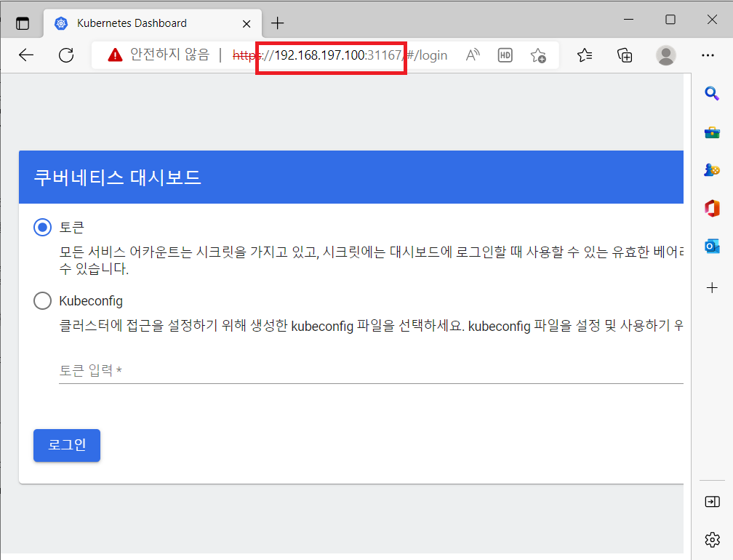Click the read aloud icon

(x=473, y=55)
